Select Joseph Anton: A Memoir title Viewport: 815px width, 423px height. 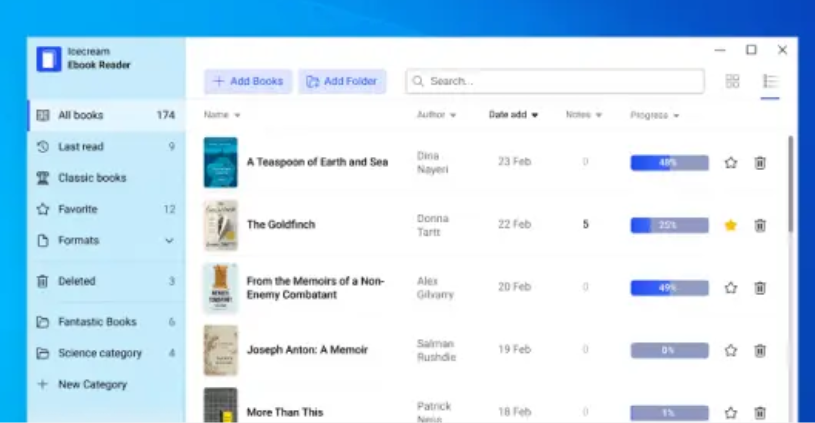307,350
